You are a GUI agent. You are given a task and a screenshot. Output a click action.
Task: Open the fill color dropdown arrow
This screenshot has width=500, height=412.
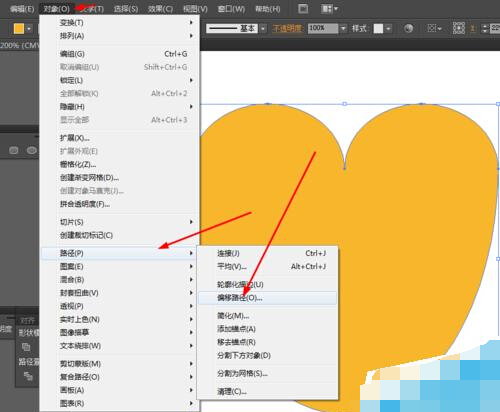(29, 29)
